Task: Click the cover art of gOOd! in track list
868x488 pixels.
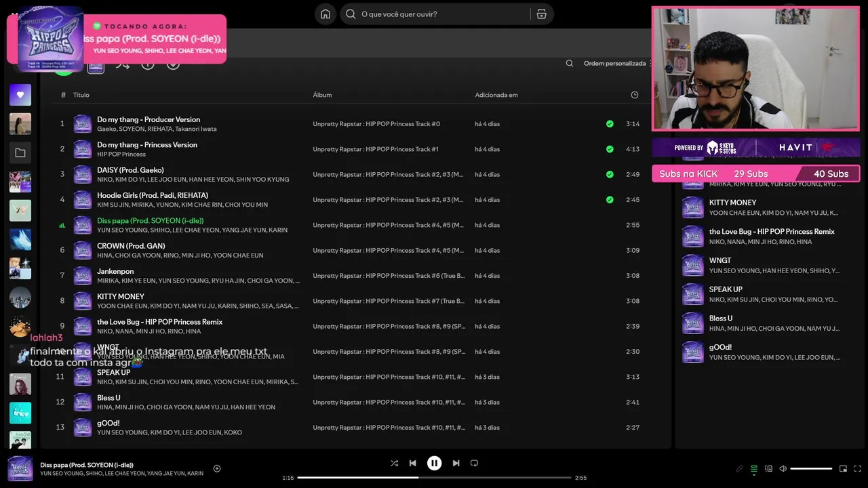Action: click(83, 428)
